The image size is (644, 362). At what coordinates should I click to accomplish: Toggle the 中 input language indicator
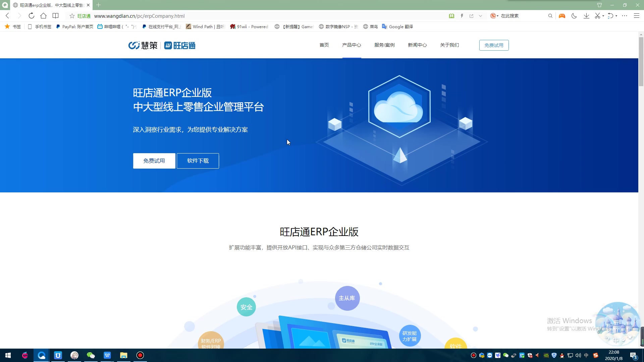point(586,355)
